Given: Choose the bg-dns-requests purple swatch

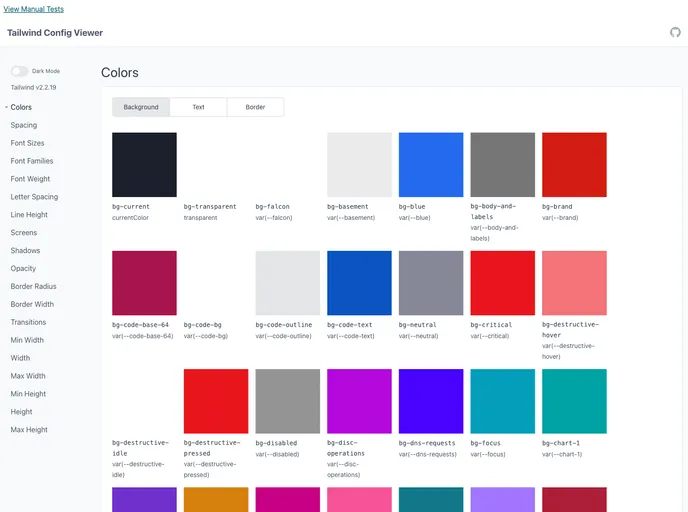Looking at the screenshot, I should [x=431, y=401].
